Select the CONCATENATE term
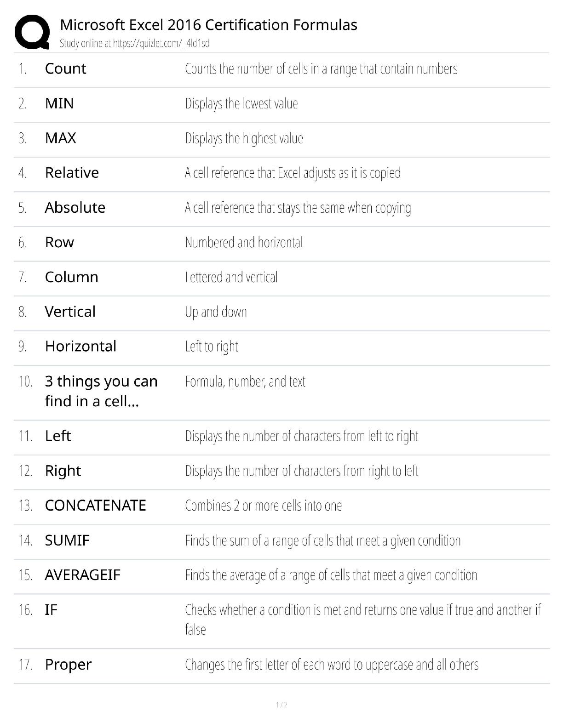The image size is (563, 728). click(95, 506)
